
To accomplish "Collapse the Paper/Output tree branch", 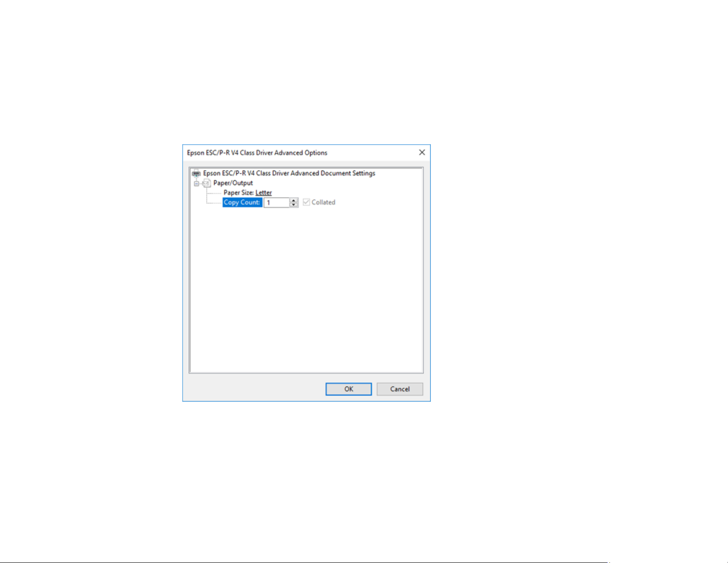I will point(196,183).
